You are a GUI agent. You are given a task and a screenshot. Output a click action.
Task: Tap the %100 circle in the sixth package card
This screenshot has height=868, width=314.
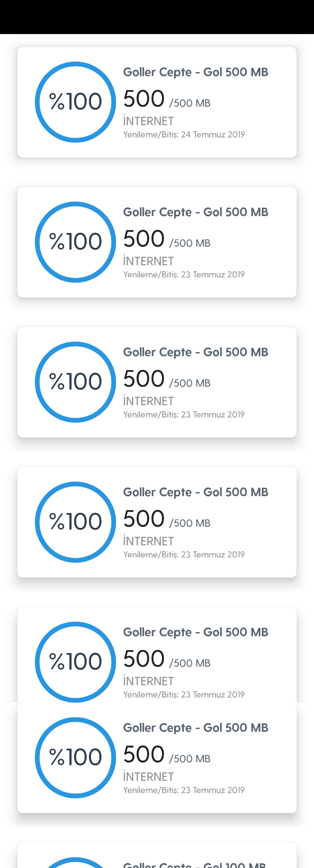coord(76,758)
